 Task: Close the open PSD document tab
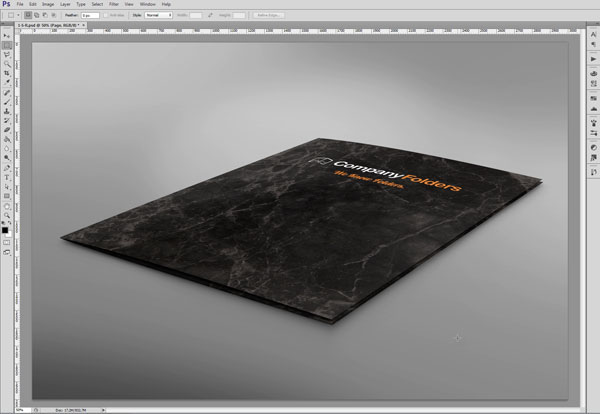click(84, 25)
